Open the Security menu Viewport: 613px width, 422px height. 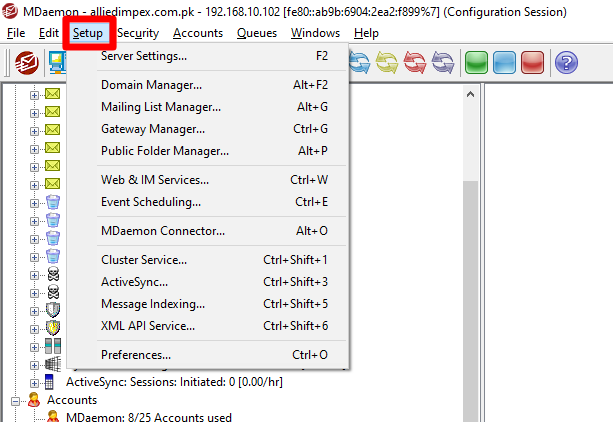(x=137, y=33)
